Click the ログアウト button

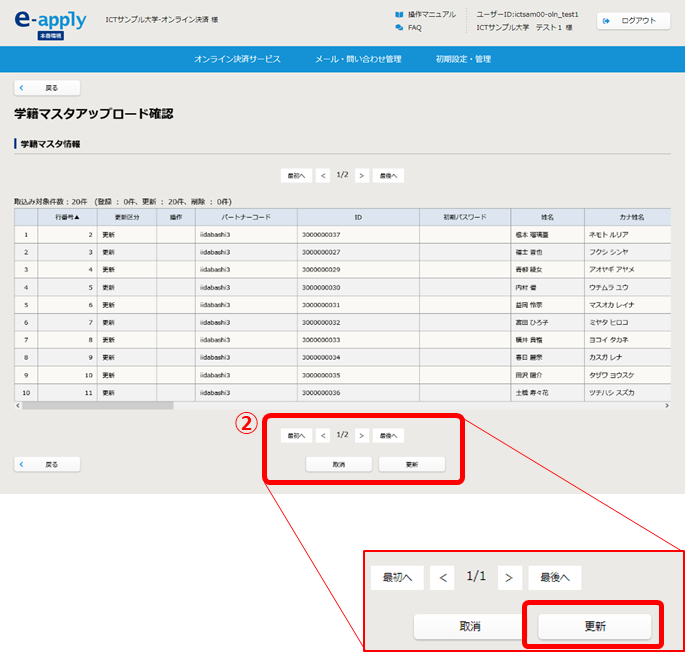coord(633,21)
